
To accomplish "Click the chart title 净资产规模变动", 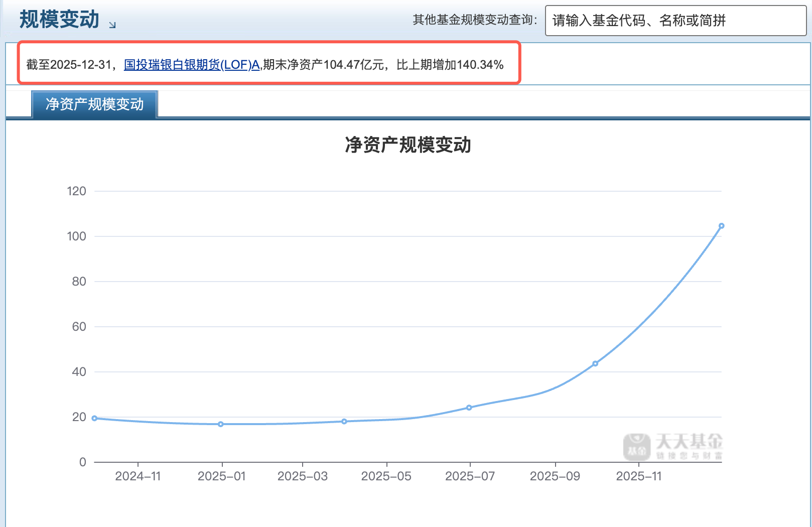I will 408,145.
